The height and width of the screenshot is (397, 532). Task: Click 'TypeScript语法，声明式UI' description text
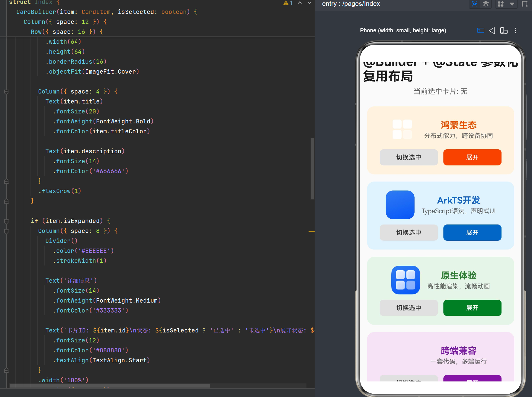pyautogui.click(x=458, y=211)
